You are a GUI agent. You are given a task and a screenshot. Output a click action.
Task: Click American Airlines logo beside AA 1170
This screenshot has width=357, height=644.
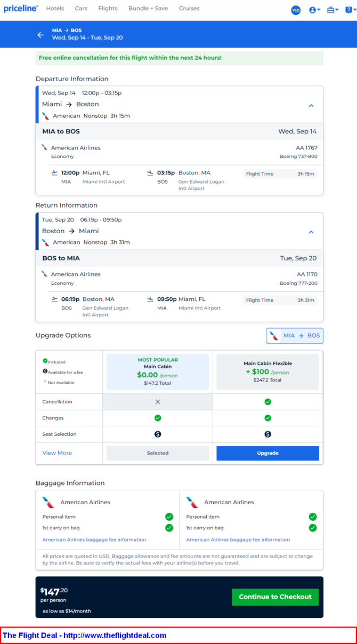[45, 274]
